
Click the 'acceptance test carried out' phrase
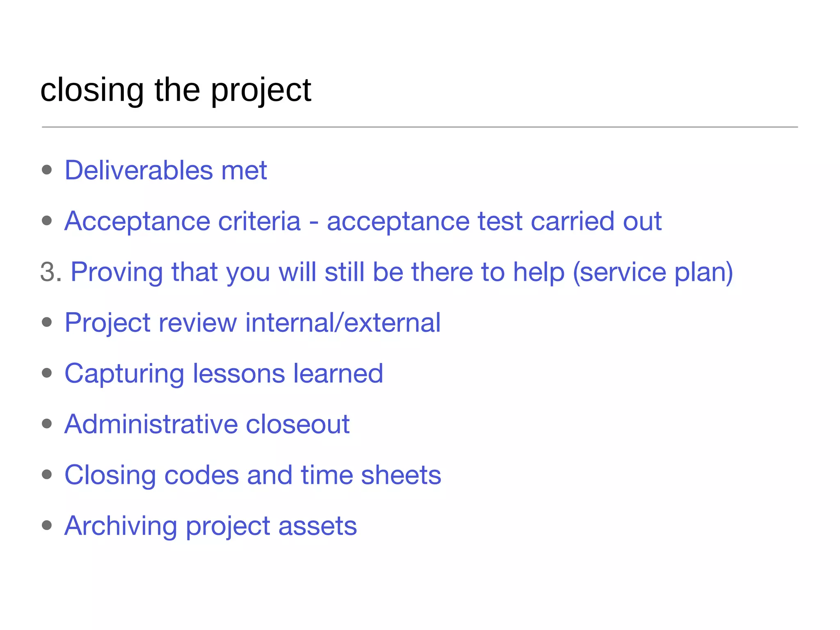click(x=494, y=221)
